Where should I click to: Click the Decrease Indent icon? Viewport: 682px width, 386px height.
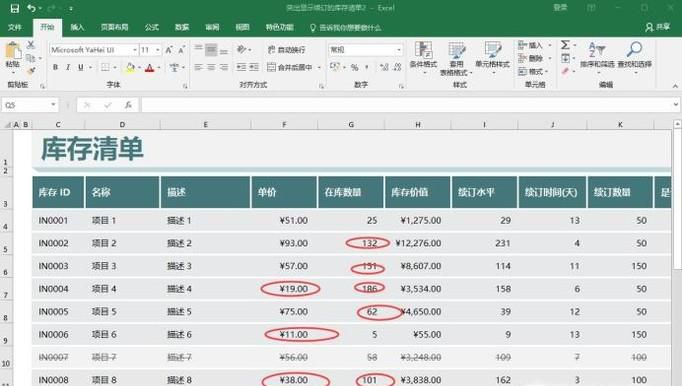point(241,67)
